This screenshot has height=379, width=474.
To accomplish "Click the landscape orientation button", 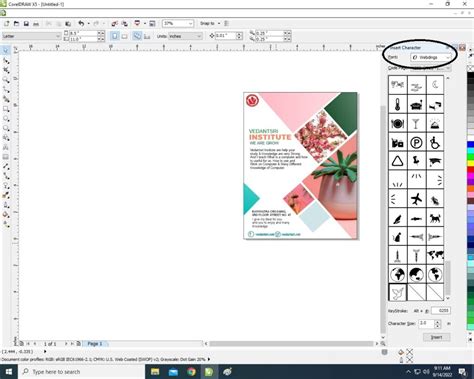I will [x=124, y=36].
